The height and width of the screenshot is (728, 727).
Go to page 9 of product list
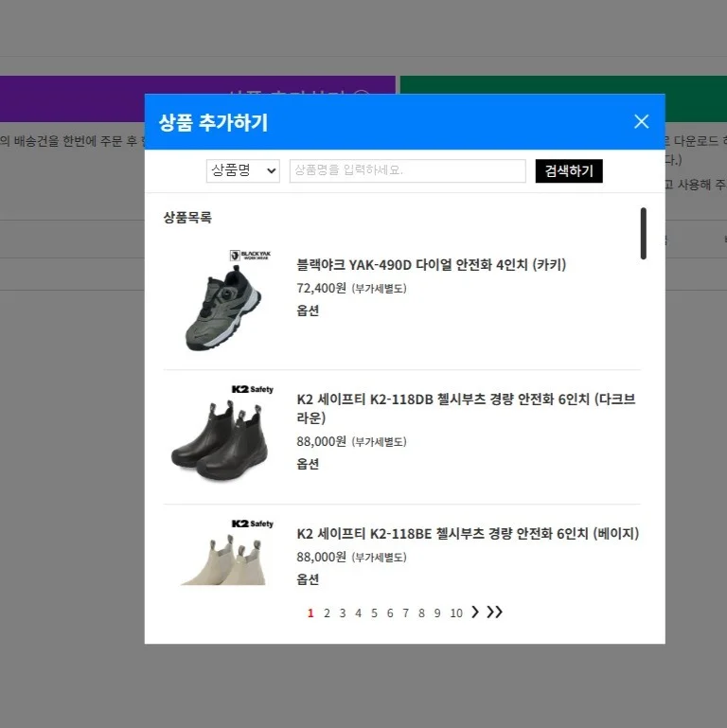pyautogui.click(x=437, y=613)
